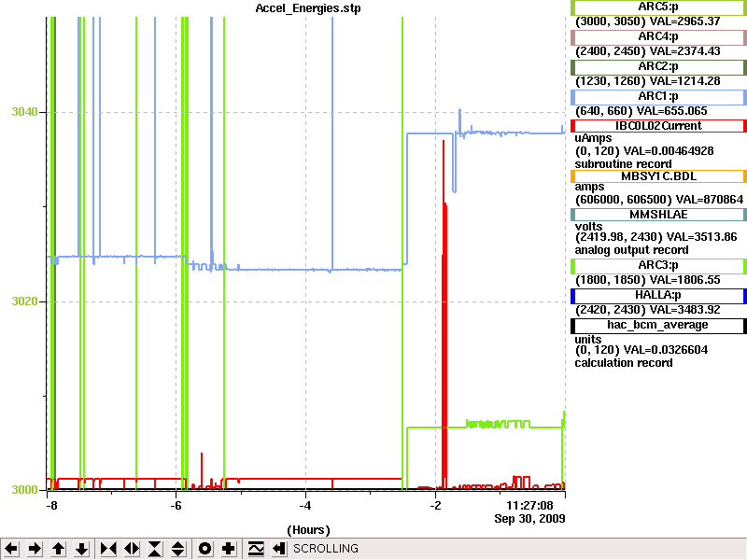Select the ARC2:p curve legend entry

click(658, 66)
